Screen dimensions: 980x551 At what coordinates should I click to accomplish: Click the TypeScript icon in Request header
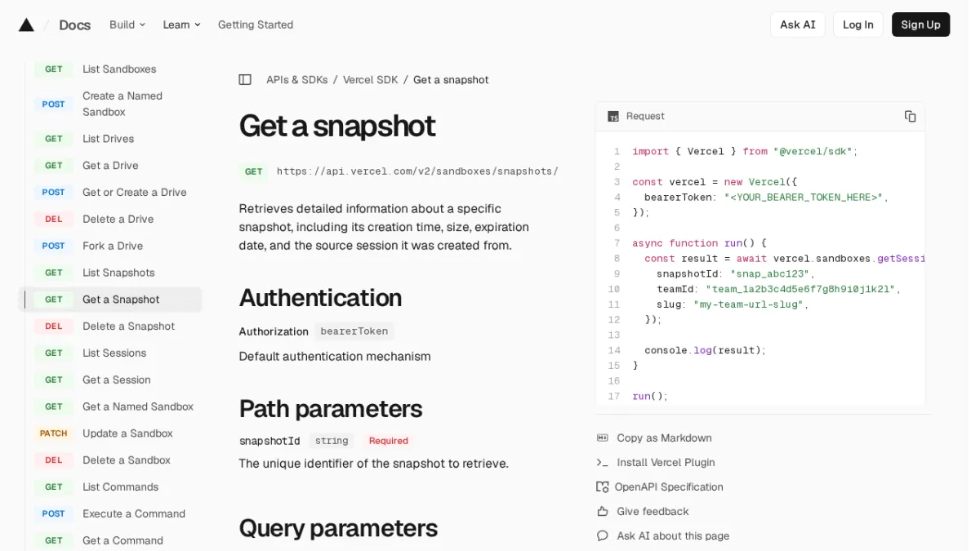tap(613, 117)
